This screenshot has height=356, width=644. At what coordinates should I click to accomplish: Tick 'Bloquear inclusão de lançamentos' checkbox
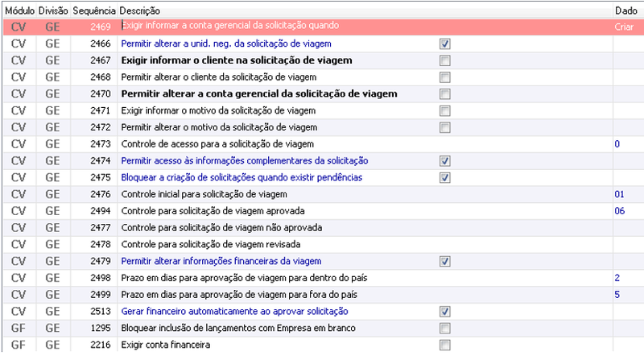coord(445,328)
